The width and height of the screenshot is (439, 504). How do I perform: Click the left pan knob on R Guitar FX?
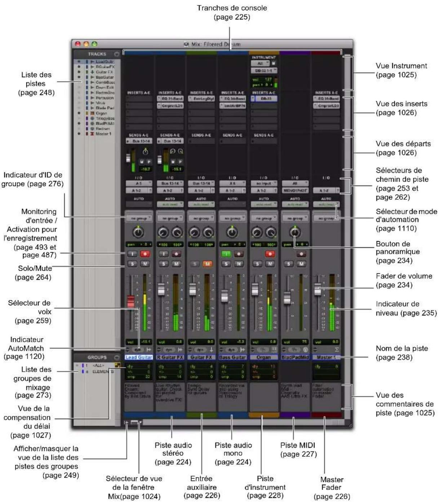[163, 233]
